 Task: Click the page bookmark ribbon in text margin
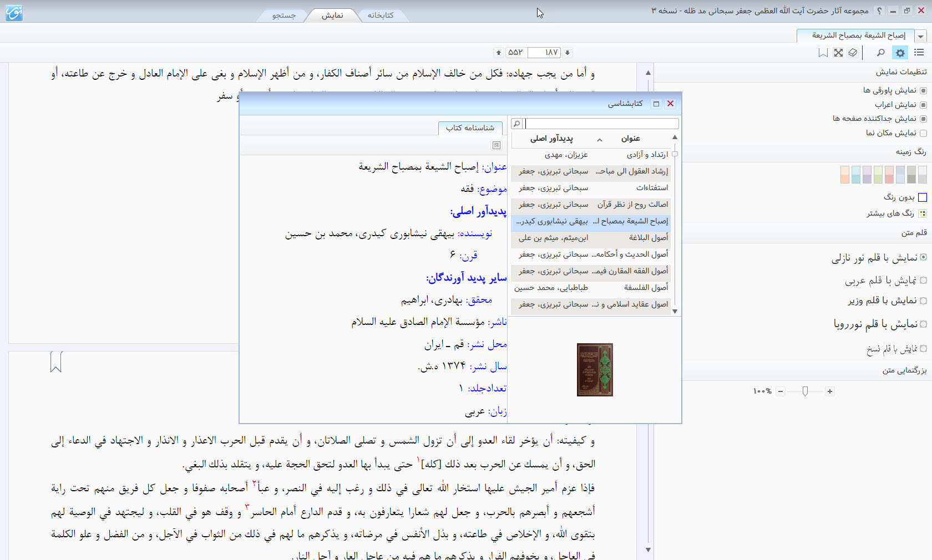56,362
